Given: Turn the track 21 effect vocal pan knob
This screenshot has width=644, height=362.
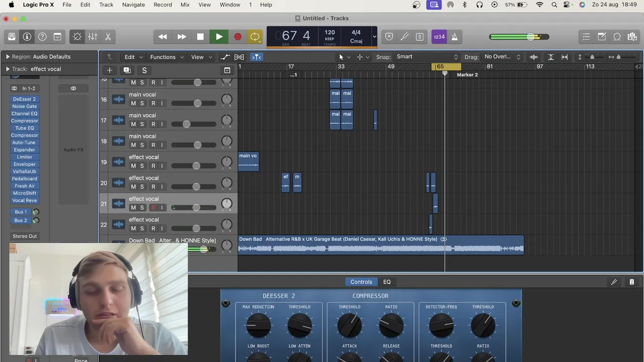Looking at the screenshot, I should pos(227,204).
